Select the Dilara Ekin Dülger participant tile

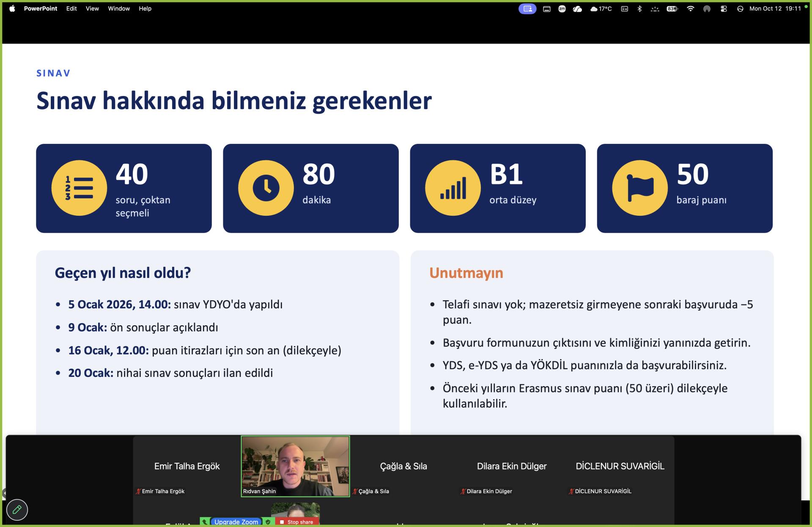[512, 466]
